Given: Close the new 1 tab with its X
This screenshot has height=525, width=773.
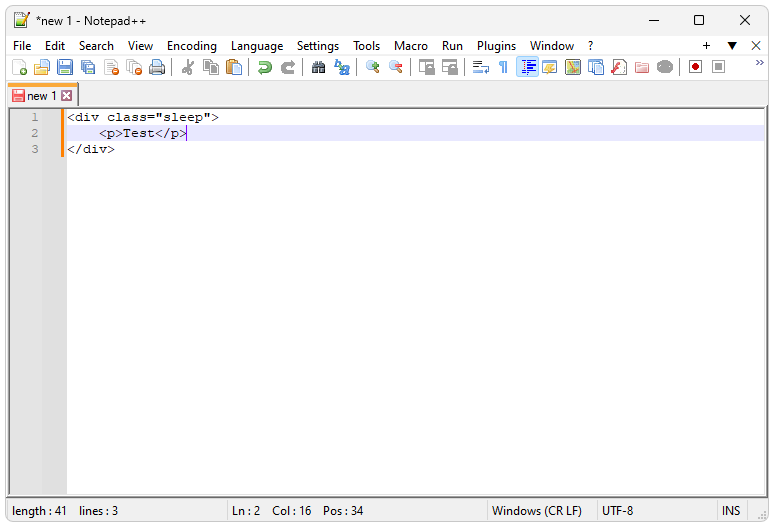Looking at the screenshot, I should click(67, 96).
